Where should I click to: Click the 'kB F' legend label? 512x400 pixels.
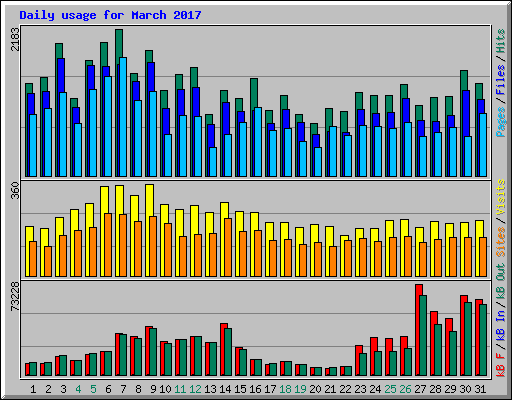501,365
